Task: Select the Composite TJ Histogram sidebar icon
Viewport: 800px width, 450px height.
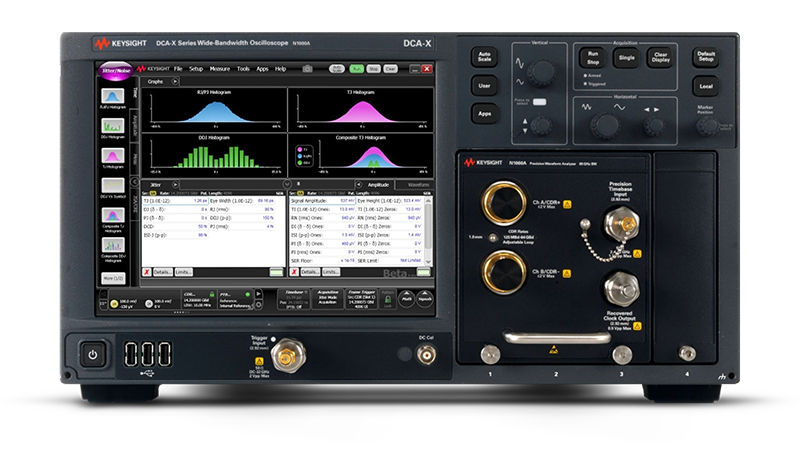Action: 112,215
